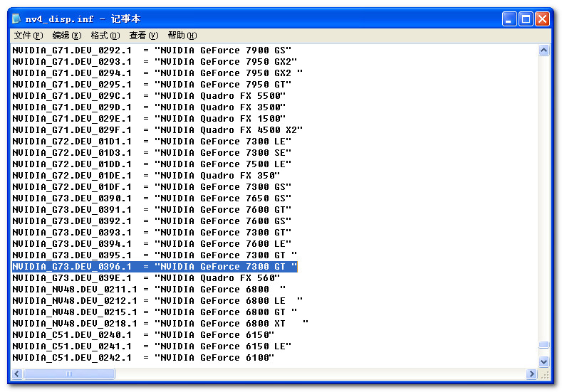Click the line with GeForce 7300 SE
This screenshot has height=392, width=562.
[152, 153]
